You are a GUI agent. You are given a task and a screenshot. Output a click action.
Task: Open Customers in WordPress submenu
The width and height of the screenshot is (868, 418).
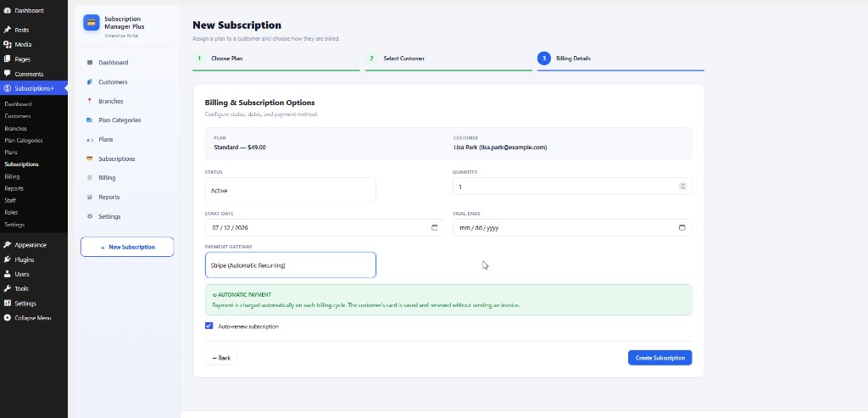point(18,116)
